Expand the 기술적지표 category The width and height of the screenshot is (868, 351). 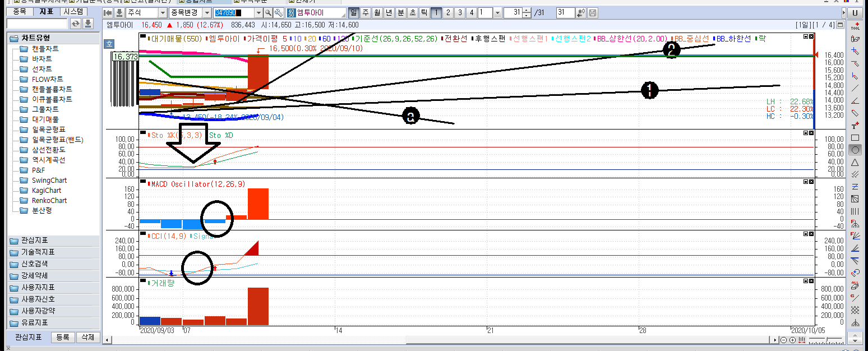pyautogui.click(x=53, y=252)
